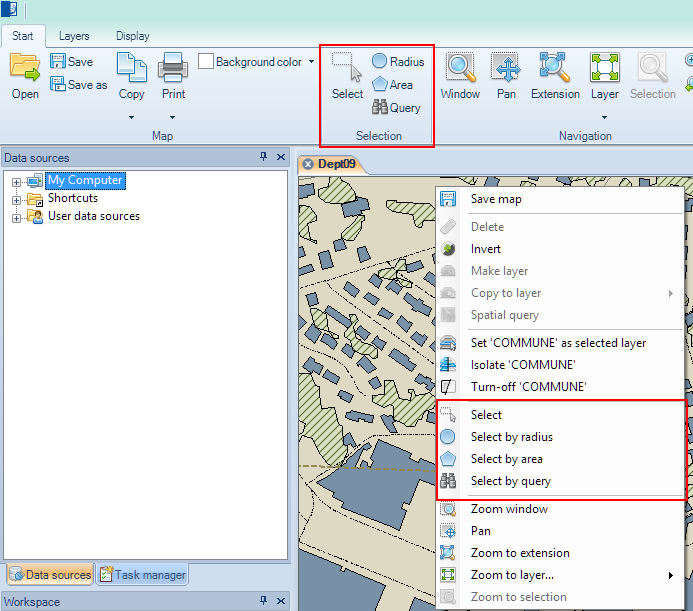The height and width of the screenshot is (611, 693).
Task: Expand the Shortcuts tree node
Action: [x=17, y=199]
